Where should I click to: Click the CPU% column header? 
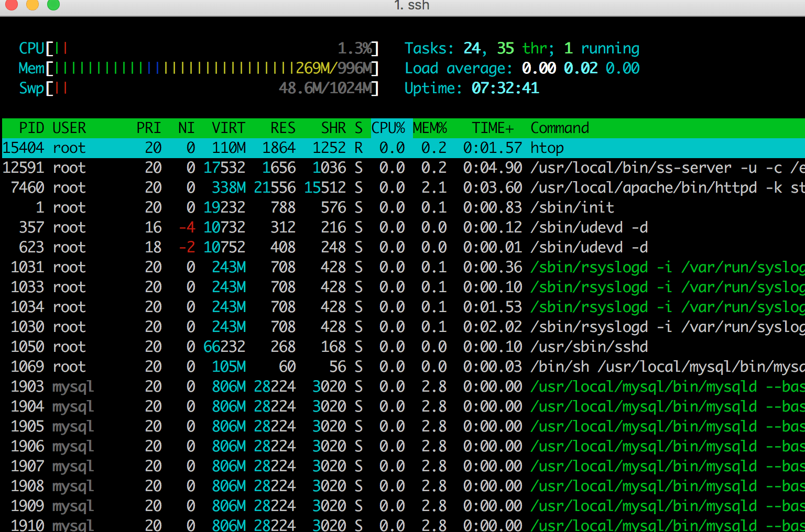(388, 128)
